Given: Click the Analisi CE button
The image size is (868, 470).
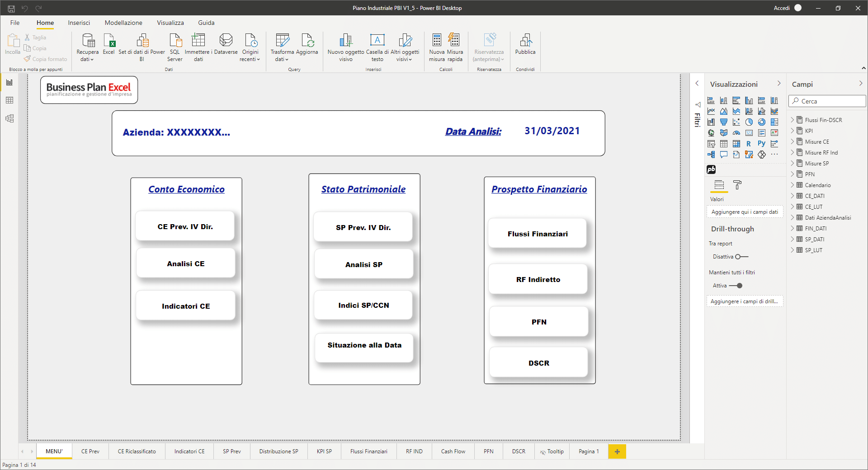Looking at the screenshot, I should click(186, 264).
